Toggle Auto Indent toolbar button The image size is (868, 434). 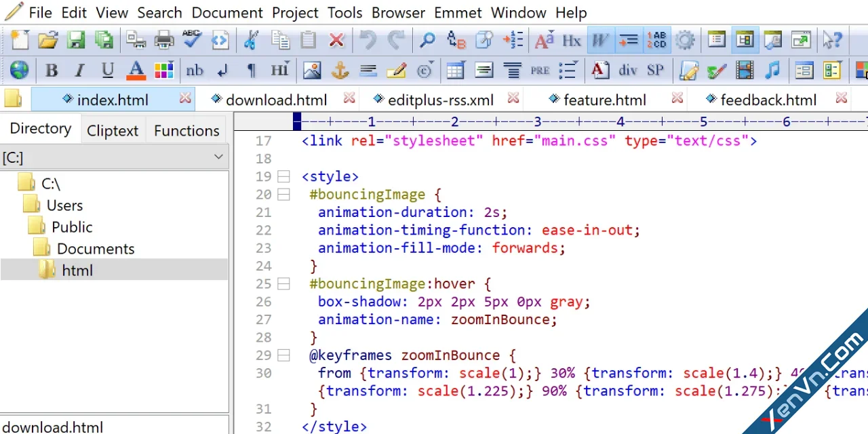(629, 40)
